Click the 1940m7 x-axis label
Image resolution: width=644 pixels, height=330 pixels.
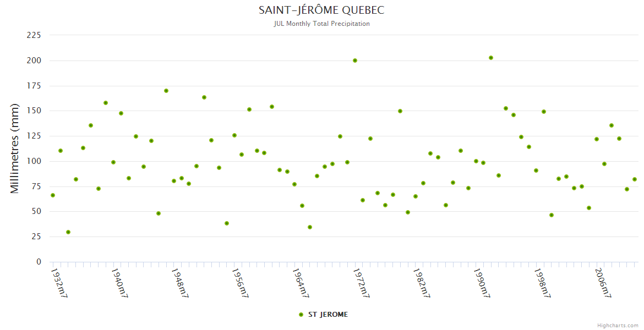pos(119,283)
